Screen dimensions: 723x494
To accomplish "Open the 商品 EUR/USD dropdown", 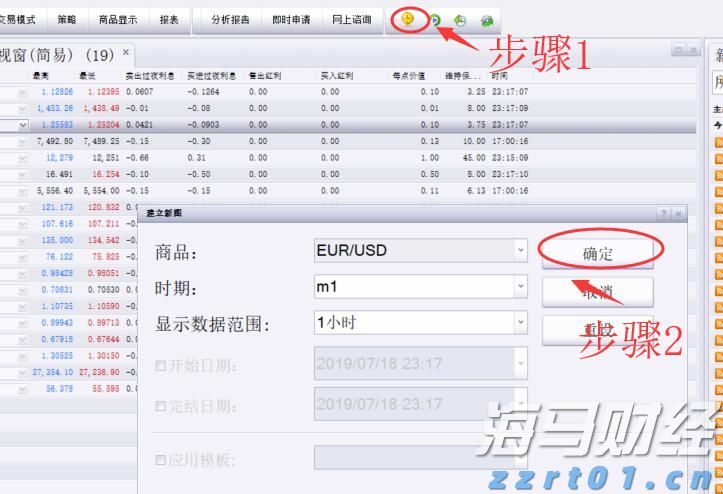I will coord(520,251).
